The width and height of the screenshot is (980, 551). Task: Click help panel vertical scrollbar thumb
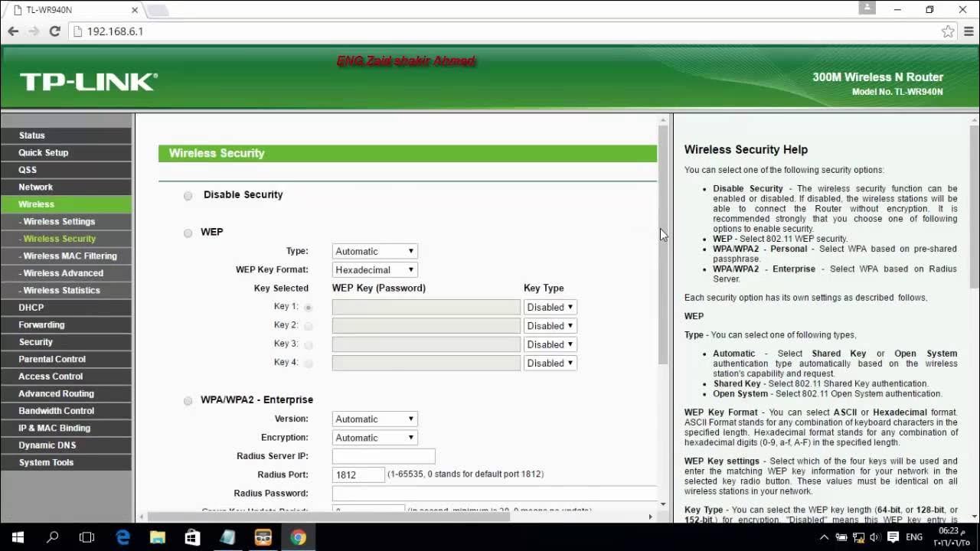(974, 207)
